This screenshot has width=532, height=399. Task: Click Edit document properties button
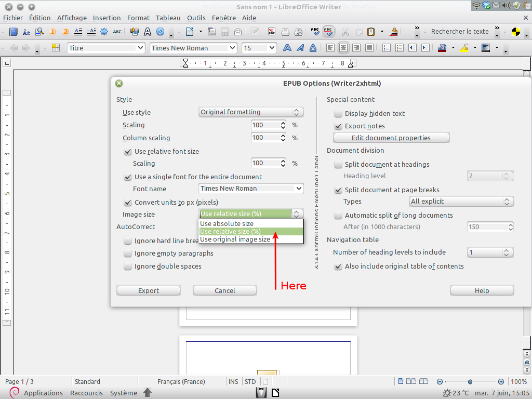(x=391, y=138)
